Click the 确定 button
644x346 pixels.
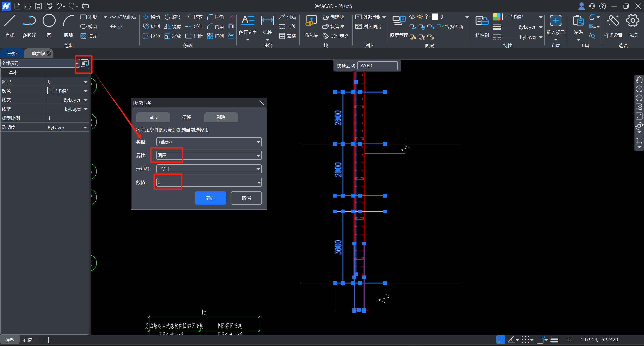tap(210, 198)
